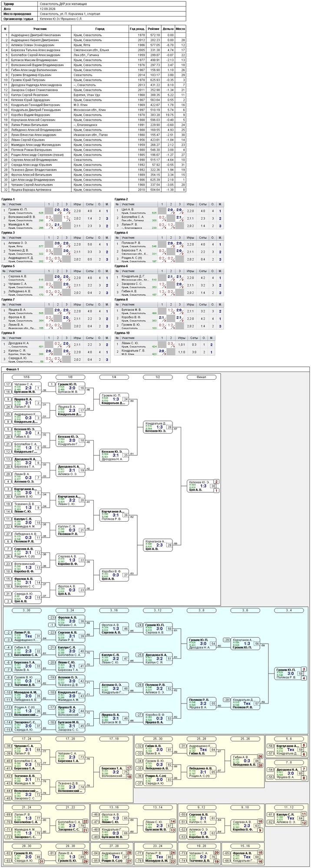The height and width of the screenshot is (868, 311).
Task: Click 'Ярцева В. А.' in Группа-7 table
Action: tap(17, 310)
